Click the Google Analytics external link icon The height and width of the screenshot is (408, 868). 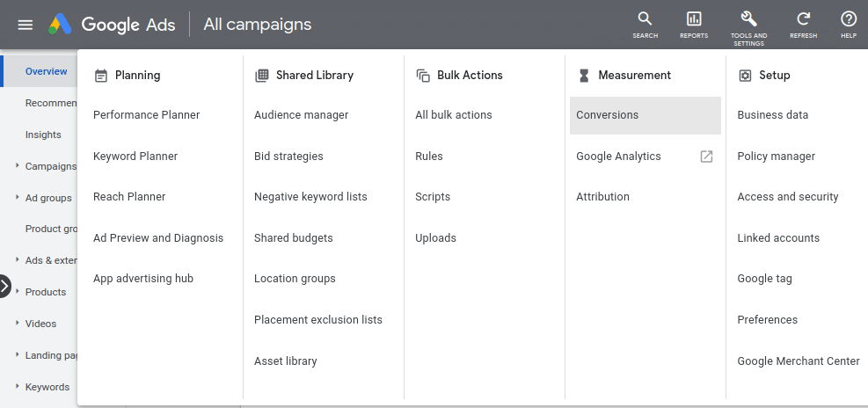tap(706, 157)
